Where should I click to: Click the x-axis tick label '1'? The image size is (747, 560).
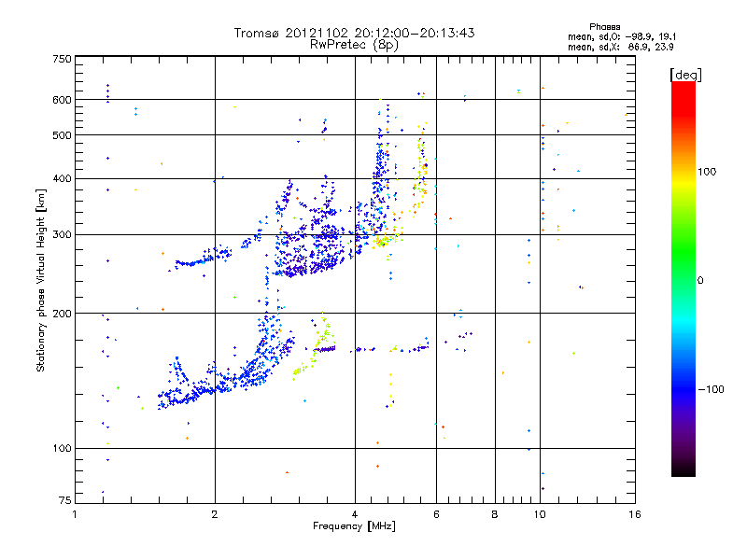[75, 514]
